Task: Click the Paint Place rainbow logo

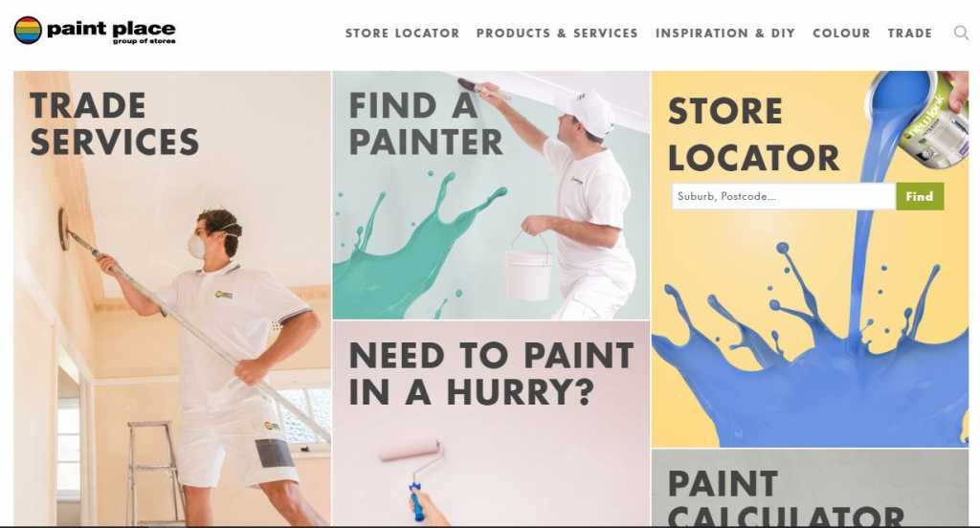Action: pyautogui.click(x=28, y=30)
